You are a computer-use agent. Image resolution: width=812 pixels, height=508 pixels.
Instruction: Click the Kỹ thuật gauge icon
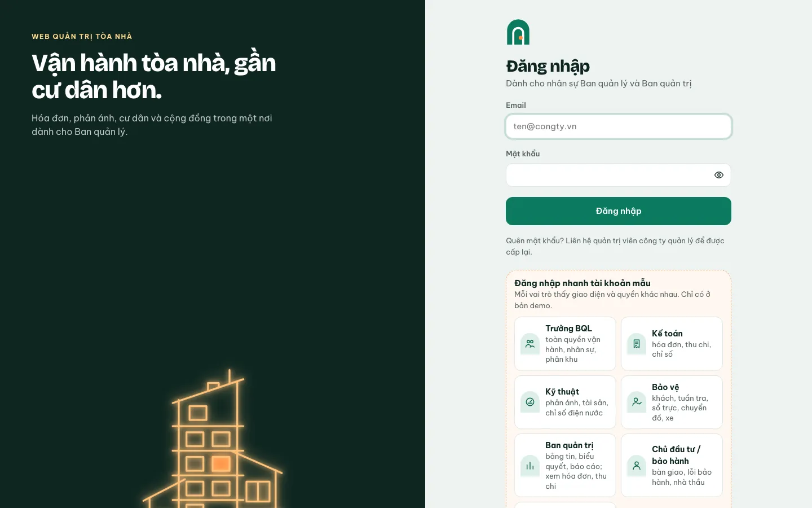(x=530, y=402)
